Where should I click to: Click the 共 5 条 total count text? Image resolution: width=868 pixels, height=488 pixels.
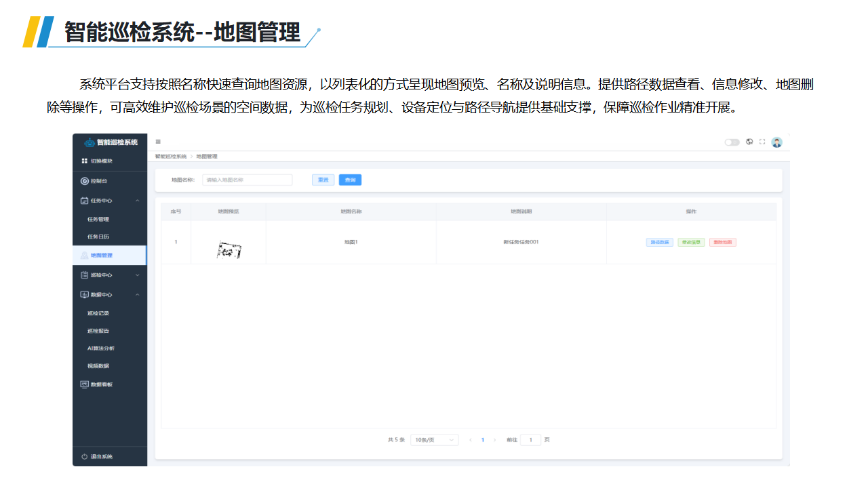point(396,440)
